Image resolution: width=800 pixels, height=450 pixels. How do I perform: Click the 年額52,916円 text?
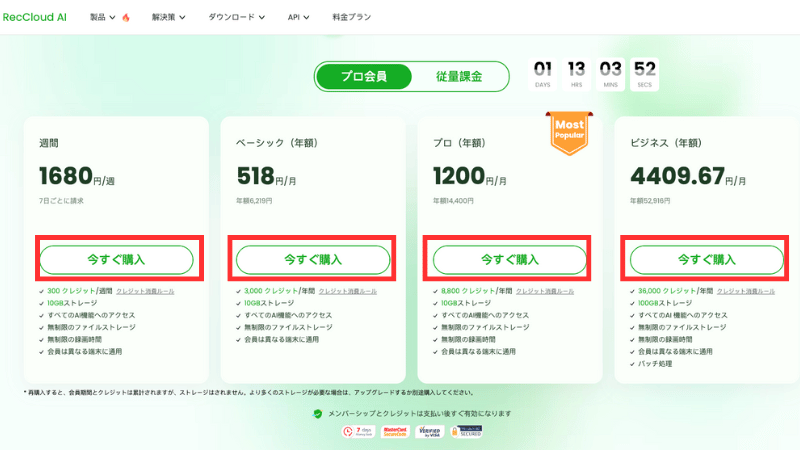click(x=650, y=201)
